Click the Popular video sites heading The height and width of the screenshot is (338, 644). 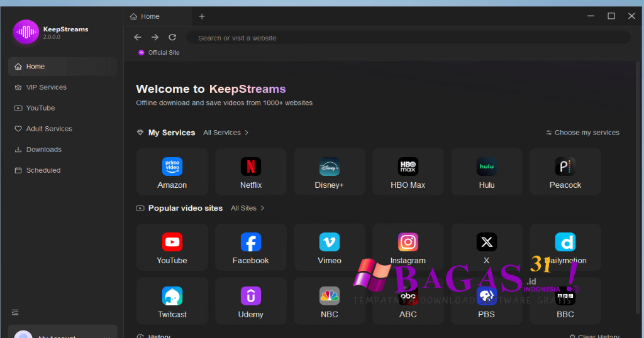tap(186, 208)
